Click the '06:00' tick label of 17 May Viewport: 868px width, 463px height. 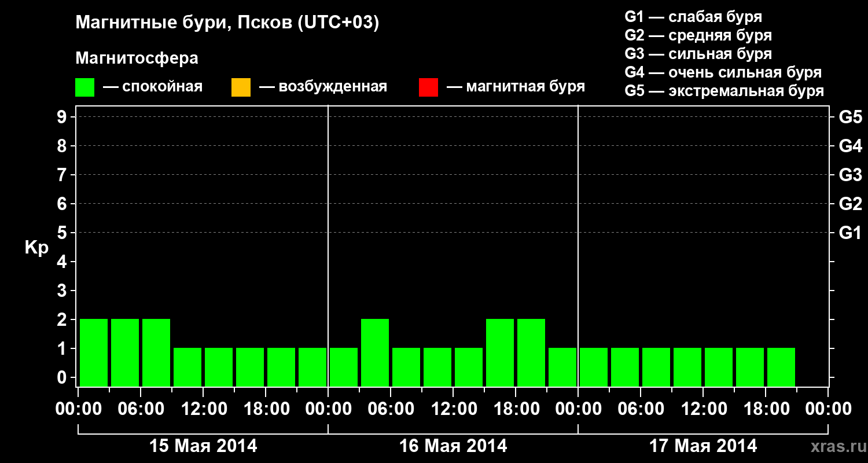point(641,409)
